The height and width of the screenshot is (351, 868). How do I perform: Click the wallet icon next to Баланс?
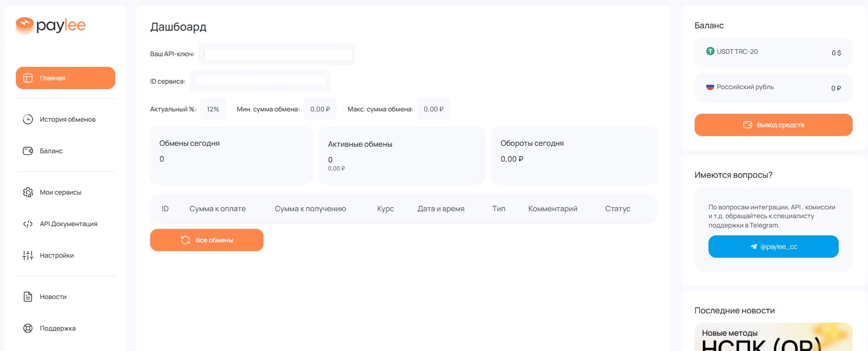pyautogui.click(x=28, y=151)
